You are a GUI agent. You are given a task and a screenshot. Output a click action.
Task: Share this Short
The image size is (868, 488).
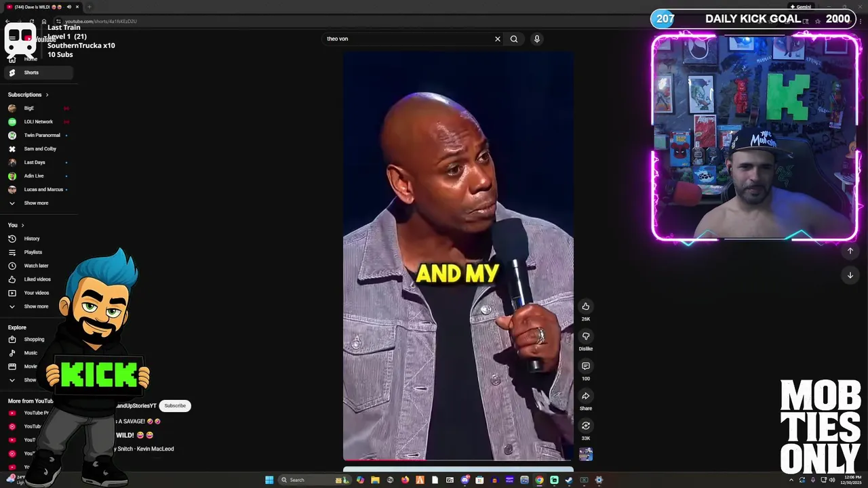[586, 396]
